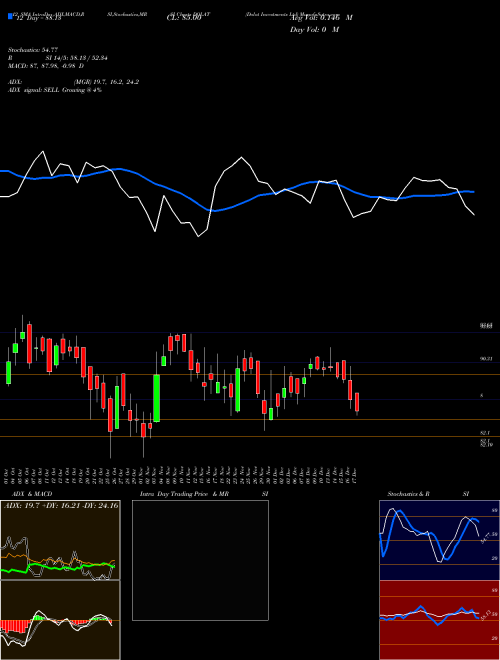Open the ADX line chart panel
Image resolution: width=500 pixels, height=660 pixels.
pyautogui.click(x=60, y=540)
